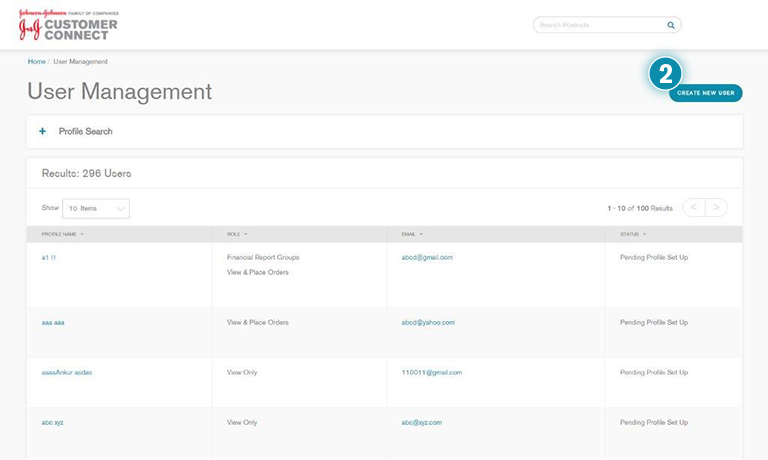The width and height of the screenshot is (768, 460).
Task: Open the aaa aaa user profile
Action: click(53, 322)
